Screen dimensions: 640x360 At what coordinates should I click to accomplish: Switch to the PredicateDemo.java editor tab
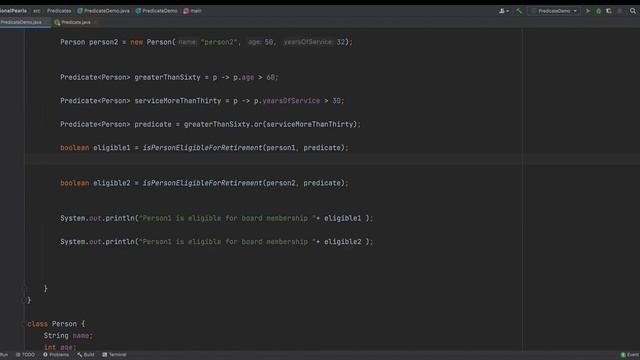click(21, 22)
